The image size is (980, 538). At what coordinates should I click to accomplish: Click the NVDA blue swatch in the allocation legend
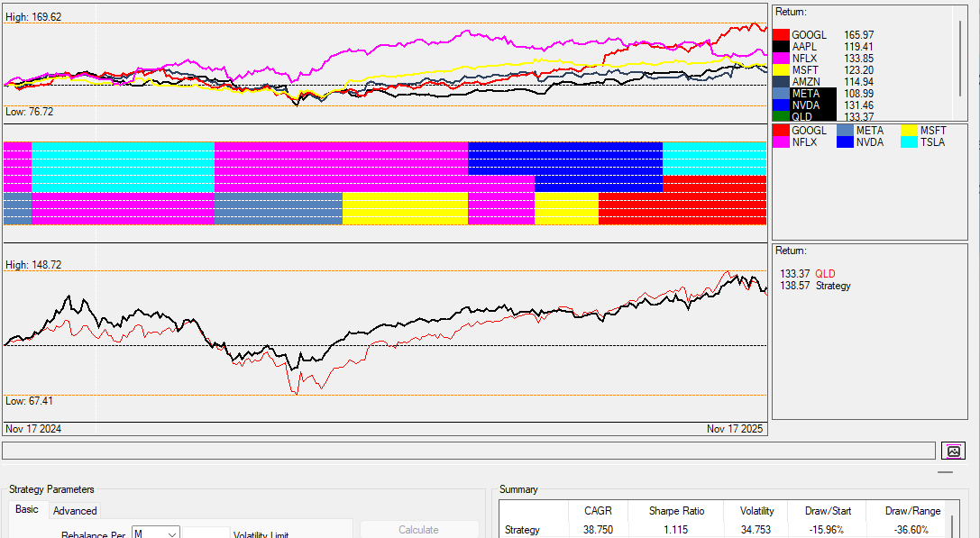coord(845,142)
